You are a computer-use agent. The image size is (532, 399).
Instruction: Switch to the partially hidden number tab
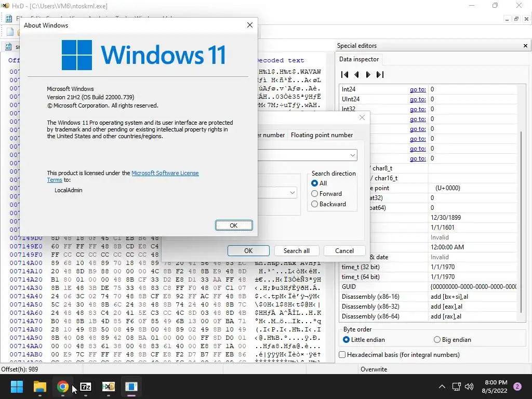[272, 135]
